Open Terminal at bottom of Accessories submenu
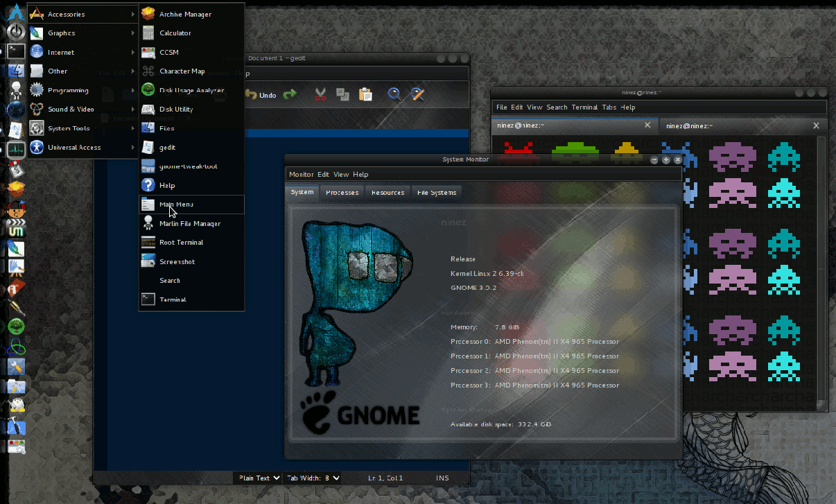Image resolution: width=836 pixels, height=504 pixels. tap(191, 299)
